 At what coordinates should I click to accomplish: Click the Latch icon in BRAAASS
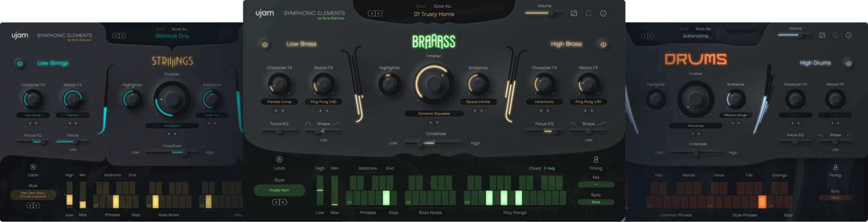(x=279, y=159)
